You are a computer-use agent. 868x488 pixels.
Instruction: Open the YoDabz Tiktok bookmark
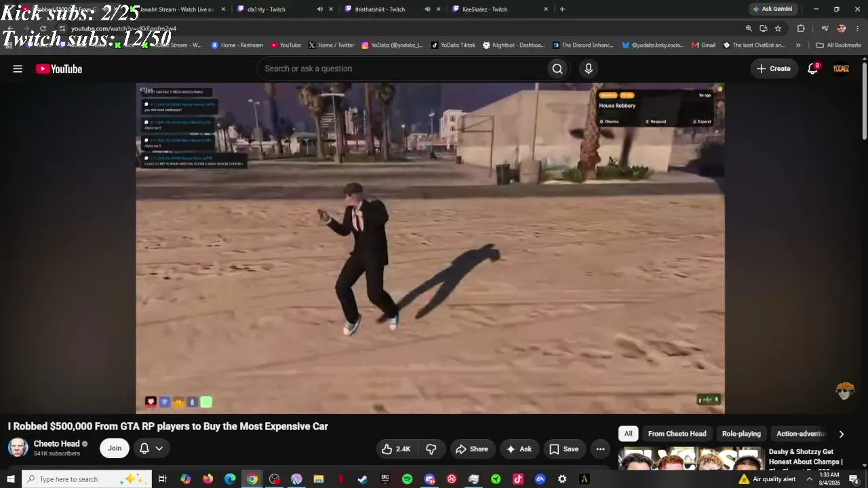pyautogui.click(x=453, y=45)
